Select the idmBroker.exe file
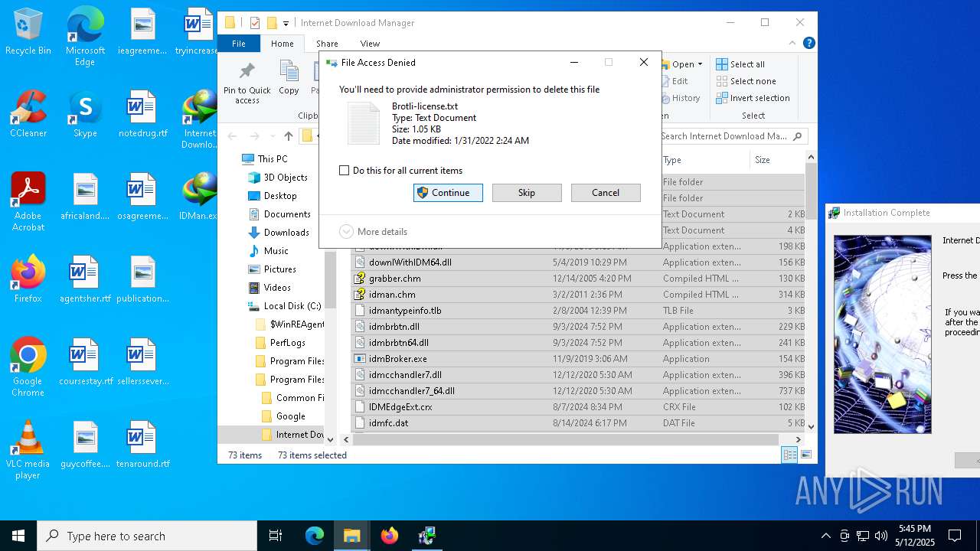The width and height of the screenshot is (980, 551). pyautogui.click(x=578, y=359)
